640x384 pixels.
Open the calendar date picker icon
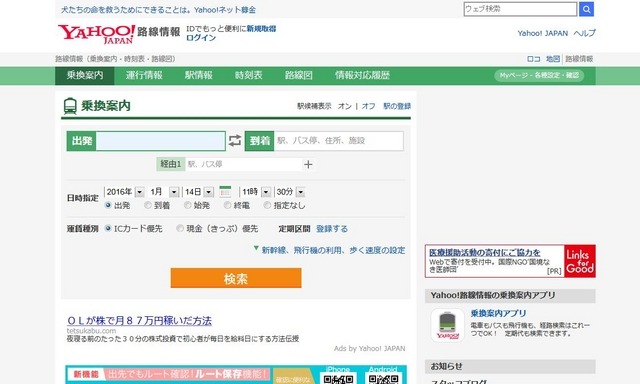(x=225, y=191)
